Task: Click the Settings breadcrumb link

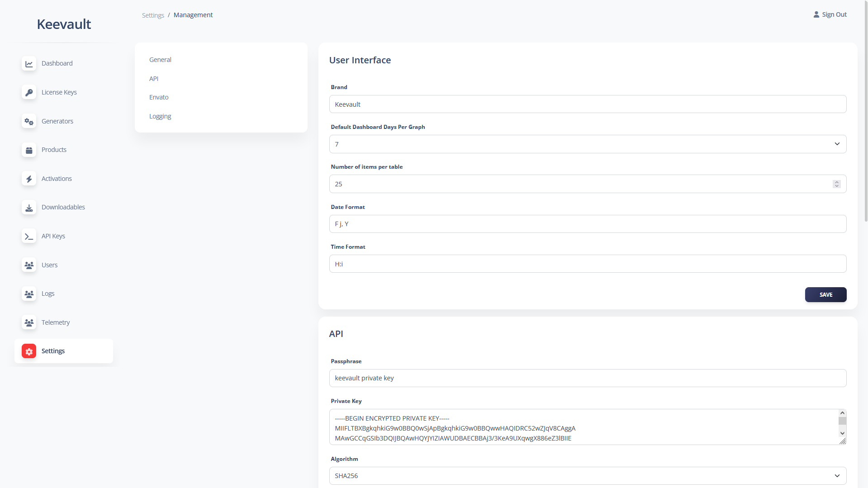Action: pos(153,15)
